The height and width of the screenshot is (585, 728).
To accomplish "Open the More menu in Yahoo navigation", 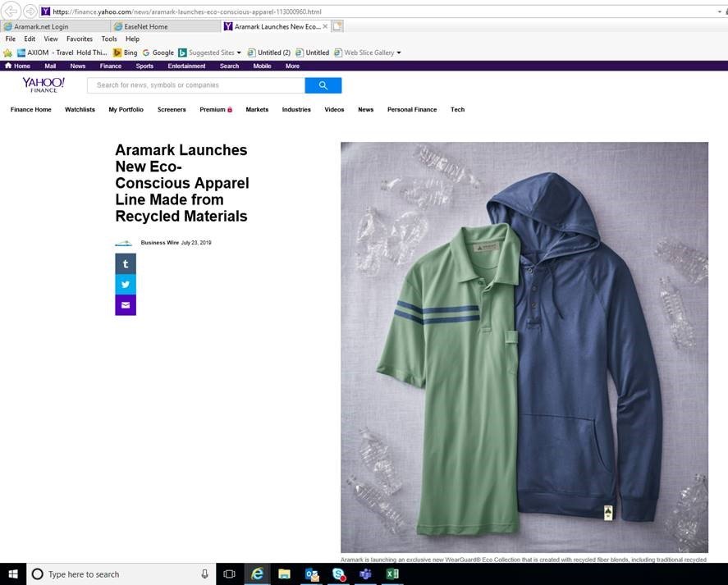I will [291, 66].
